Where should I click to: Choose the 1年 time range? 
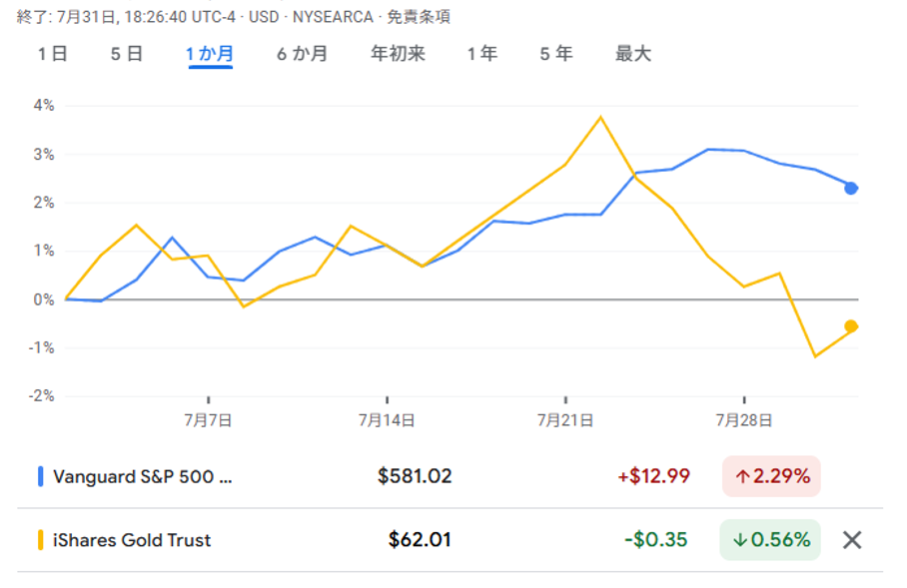[481, 54]
